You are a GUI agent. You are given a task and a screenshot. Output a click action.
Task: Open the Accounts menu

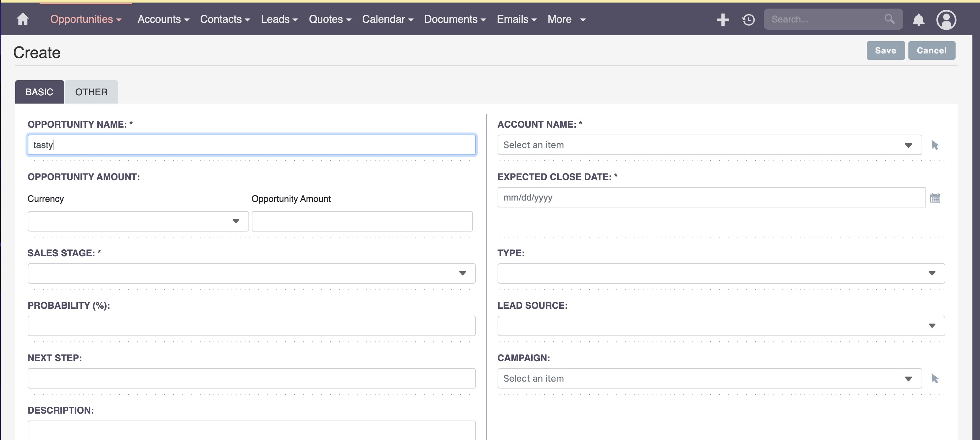pos(163,19)
